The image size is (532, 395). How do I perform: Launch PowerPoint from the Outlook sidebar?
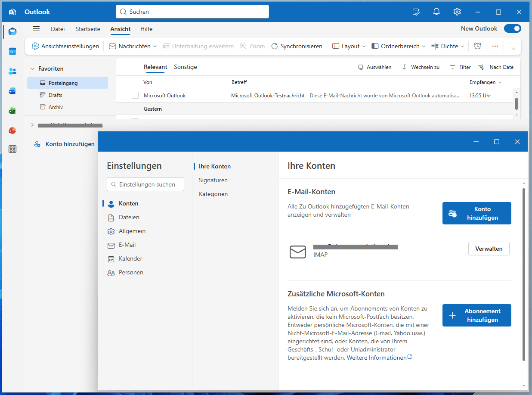click(12, 130)
